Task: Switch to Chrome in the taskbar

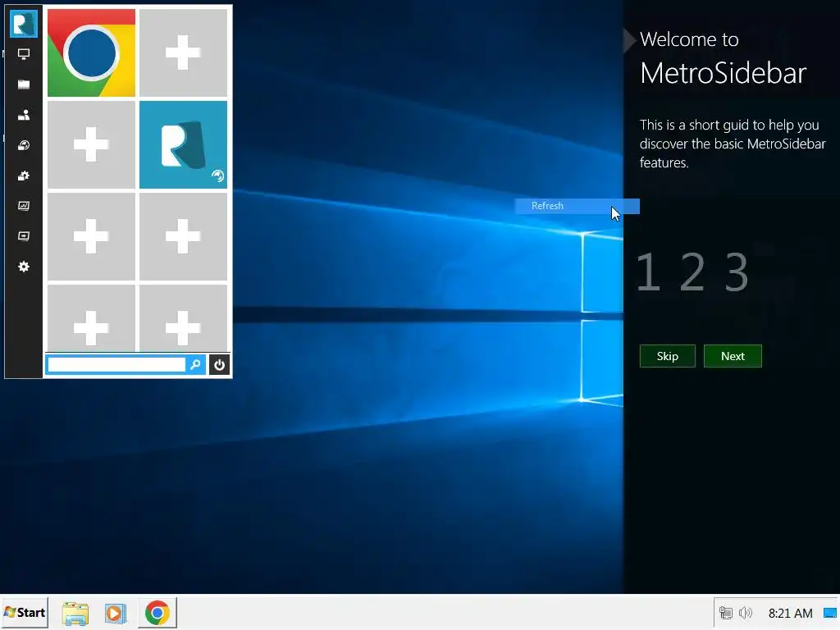Action: pos(157,613)
